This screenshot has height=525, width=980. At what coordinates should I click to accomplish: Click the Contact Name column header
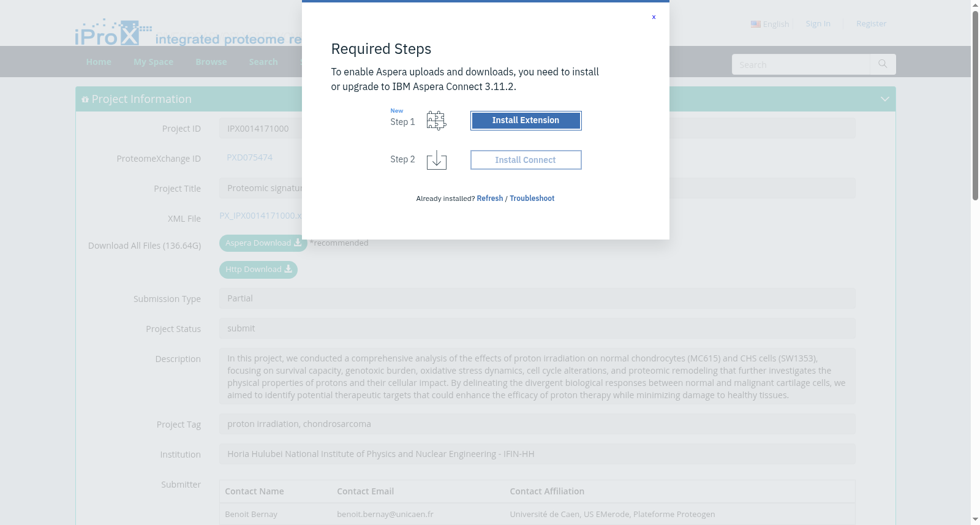pyautogui.click(x=254, y=491)
